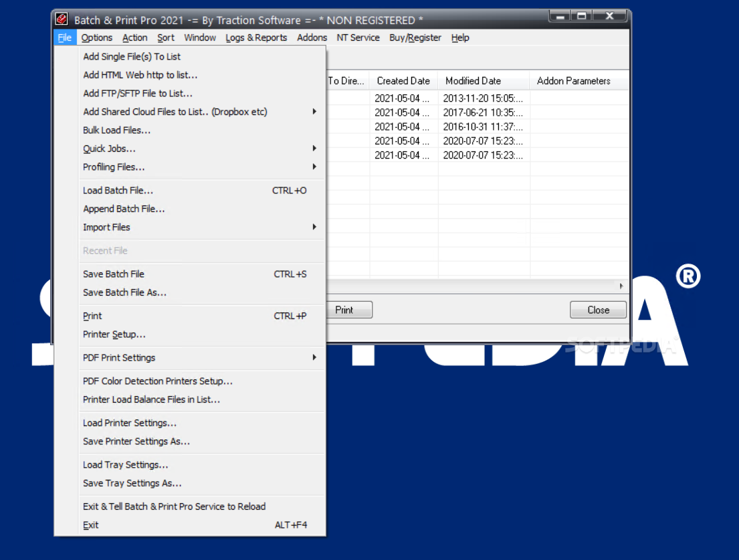Open the Options menu

[96, 37]
